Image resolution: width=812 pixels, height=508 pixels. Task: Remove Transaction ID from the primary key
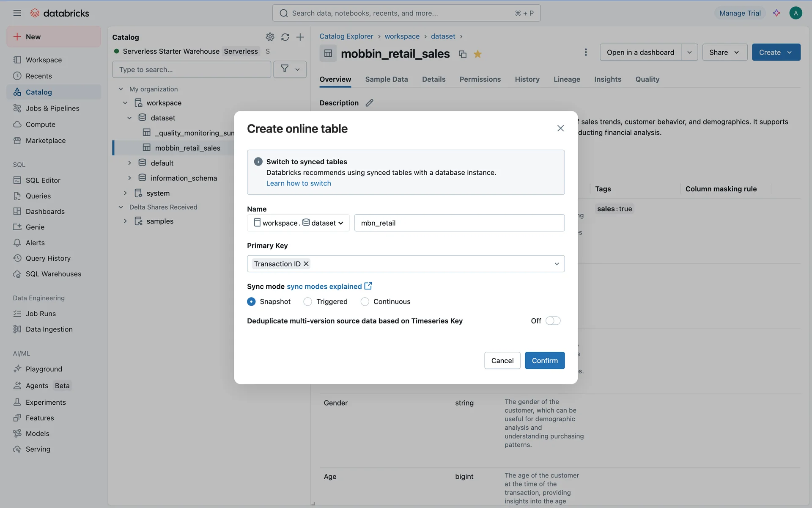point(306,264)
